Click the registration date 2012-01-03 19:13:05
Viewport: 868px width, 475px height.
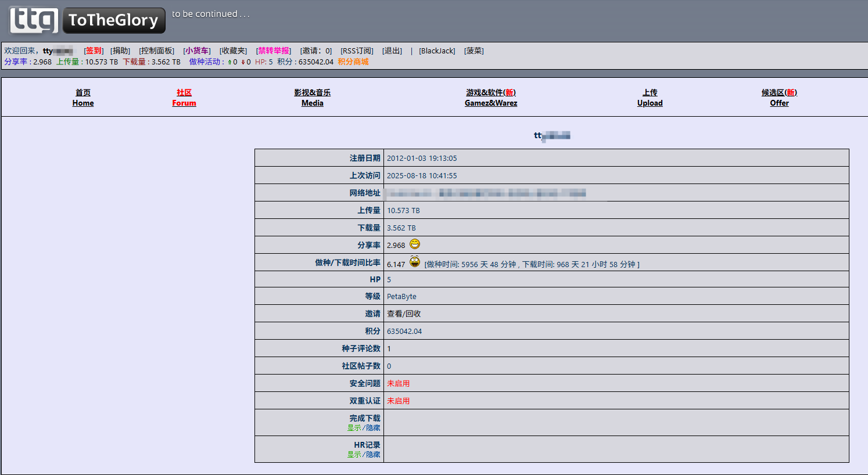(422, 158)
